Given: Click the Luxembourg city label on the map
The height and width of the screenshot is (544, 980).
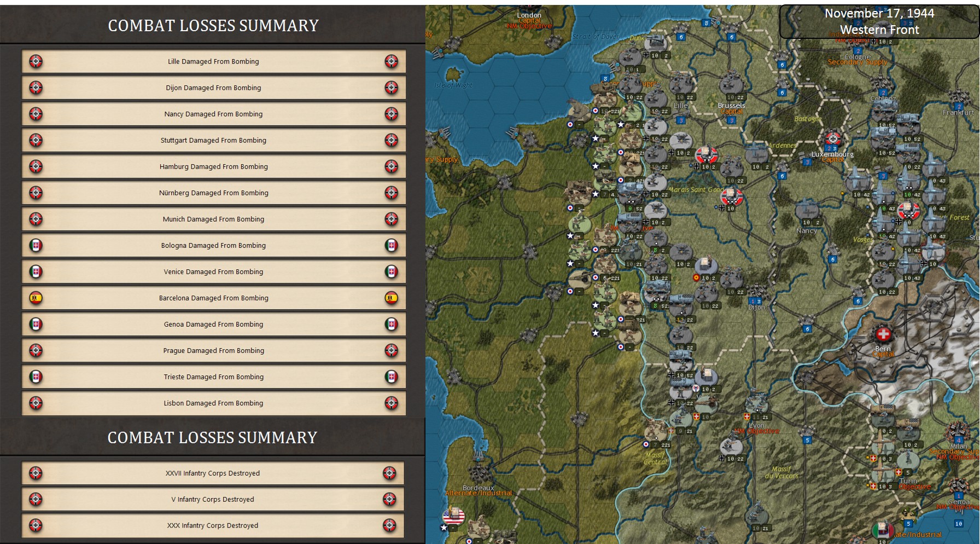Looking at the screenshot, I should click(832, 154).
